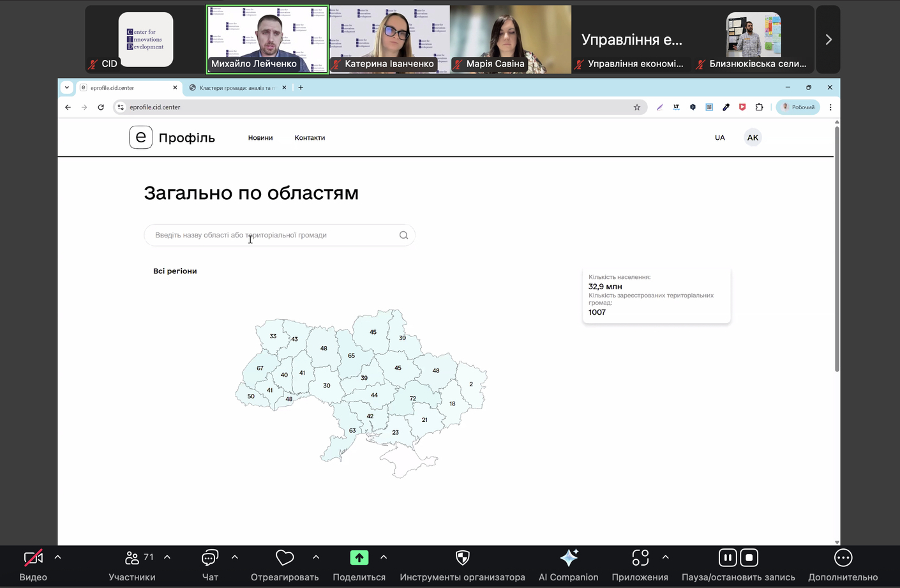Expand the video options chevron
The height and width of the screenshot is (588, 900).
[58, 557]
